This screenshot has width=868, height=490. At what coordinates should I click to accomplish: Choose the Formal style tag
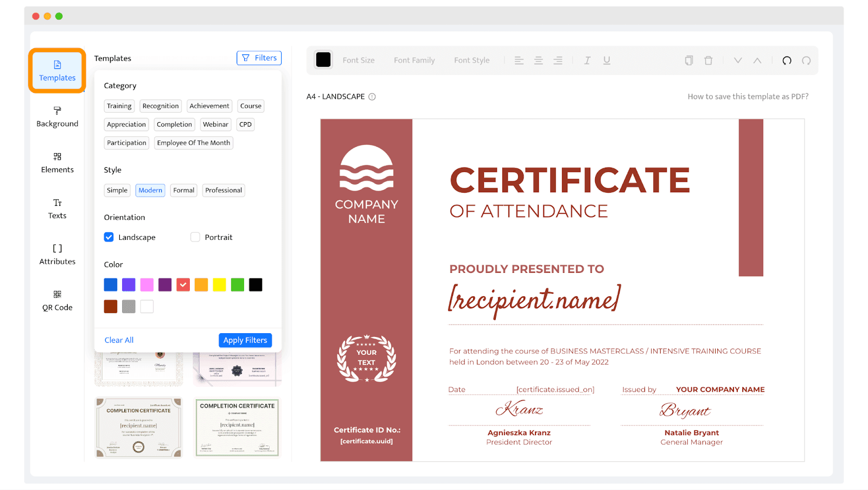(x=184, y=190)
